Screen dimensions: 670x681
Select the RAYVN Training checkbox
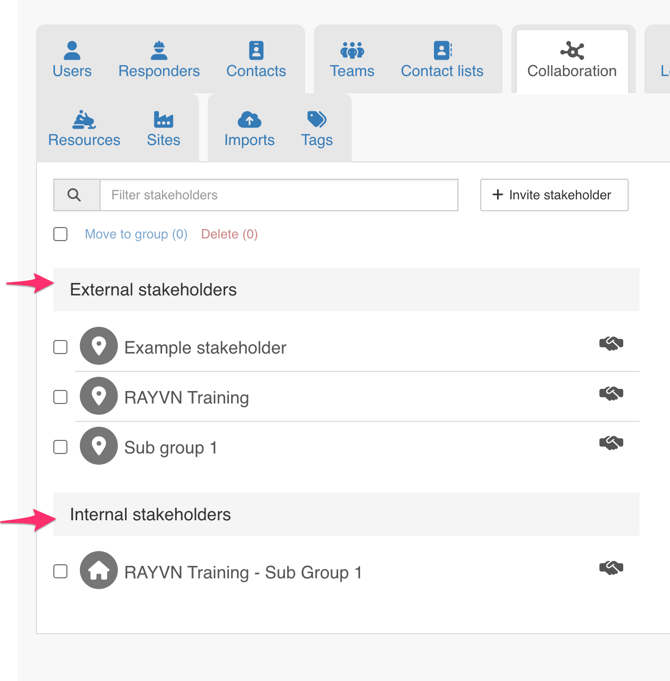tap(61, 397)
